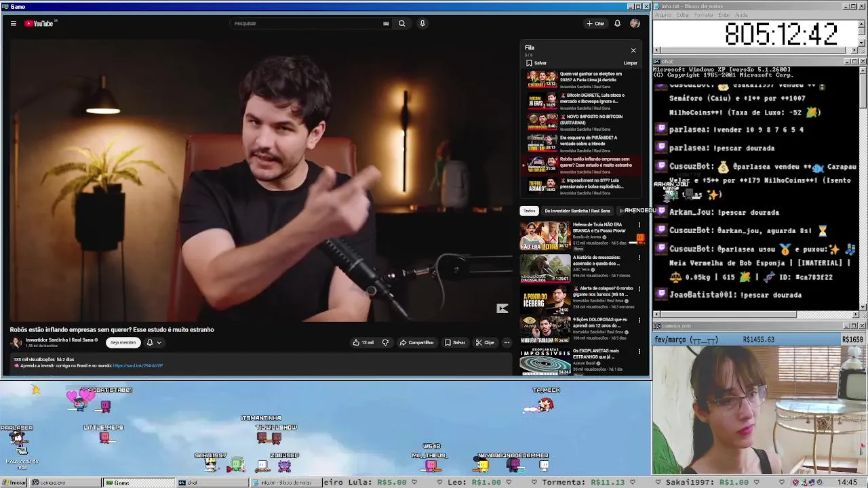Open Os EXOPLANETAS mais ESTRANHOS video title
The image size is (868, 488).
[x=596, y=354]
